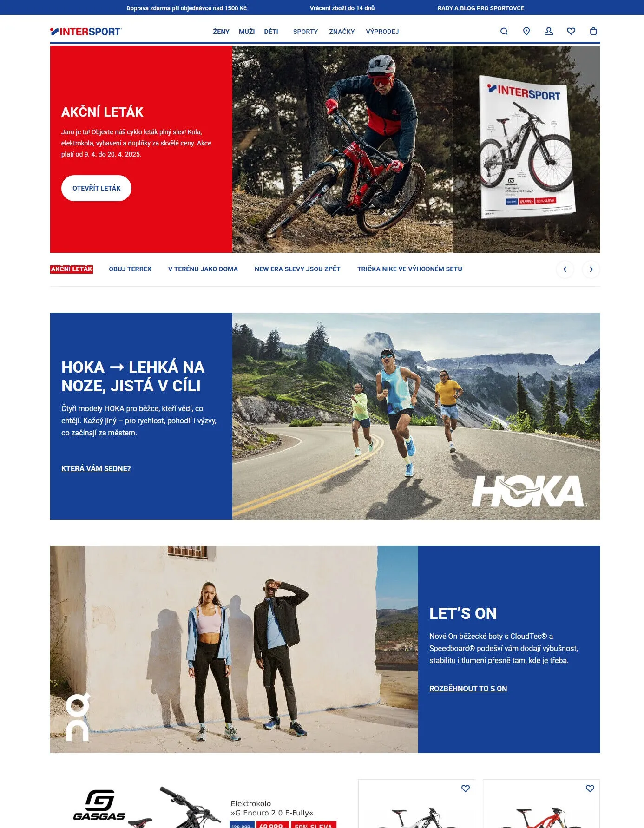
Task: Show next carousel slide
Action: tap(591, 269)
